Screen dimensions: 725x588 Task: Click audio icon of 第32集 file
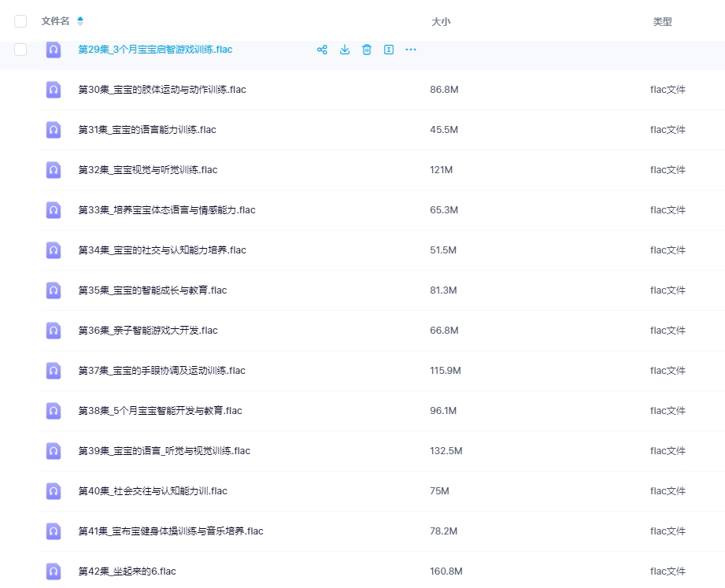pyautogui.click(x=54, y=170)
